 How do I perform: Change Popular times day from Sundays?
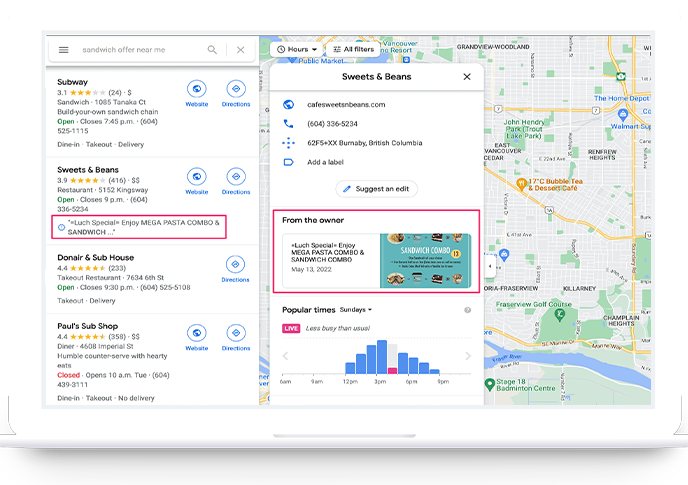pos(356,309)
